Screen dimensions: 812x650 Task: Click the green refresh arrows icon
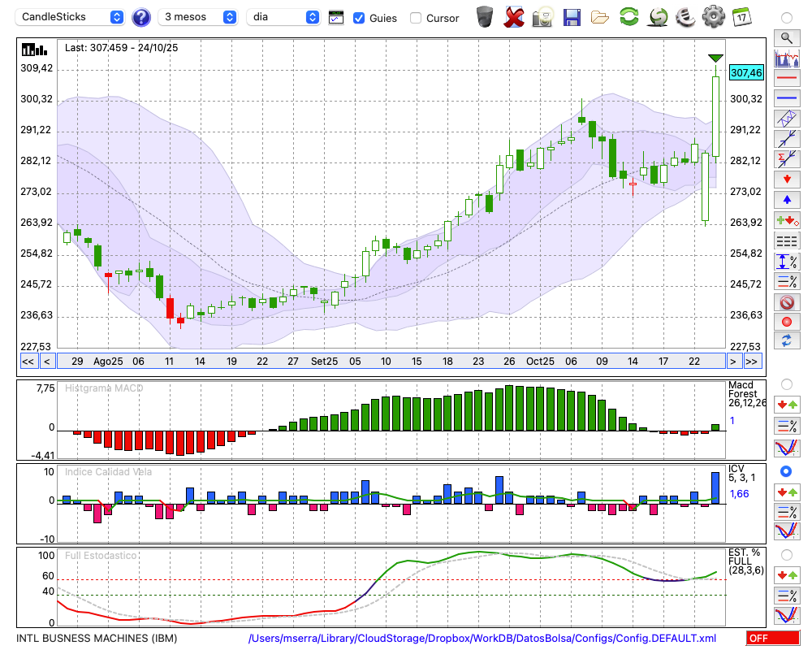click(x=628, y=16)
